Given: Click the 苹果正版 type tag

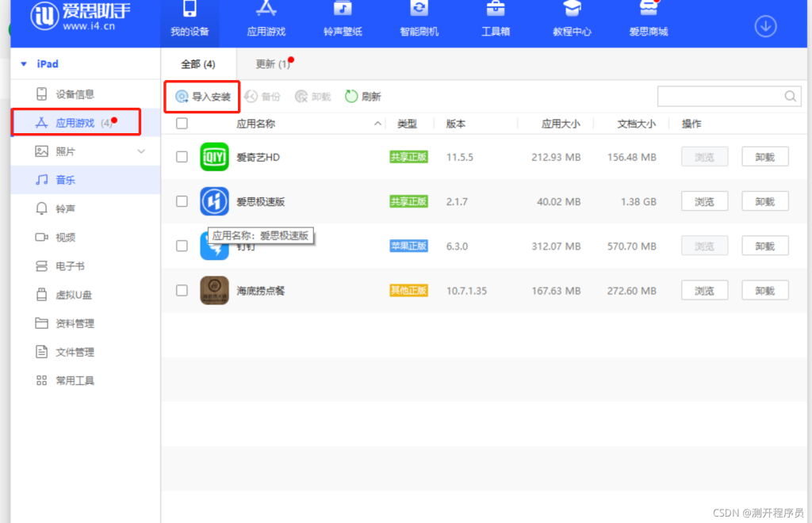Looking at the screenshot, I should tap(408, 246).
